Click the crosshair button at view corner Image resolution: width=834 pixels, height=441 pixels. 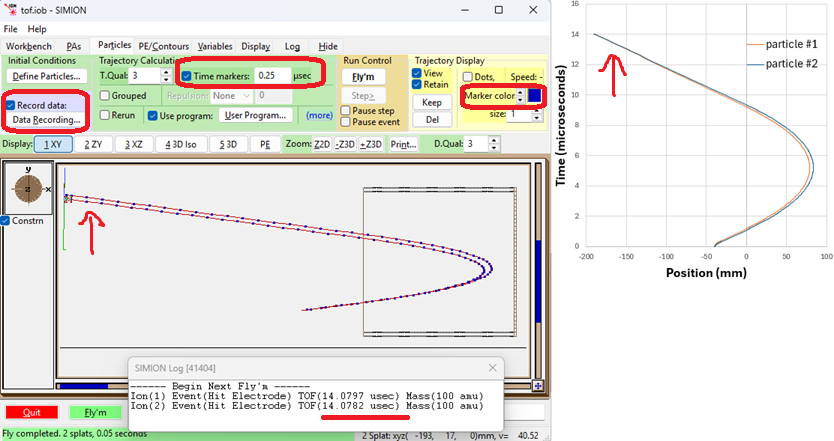tap(538, 386)
